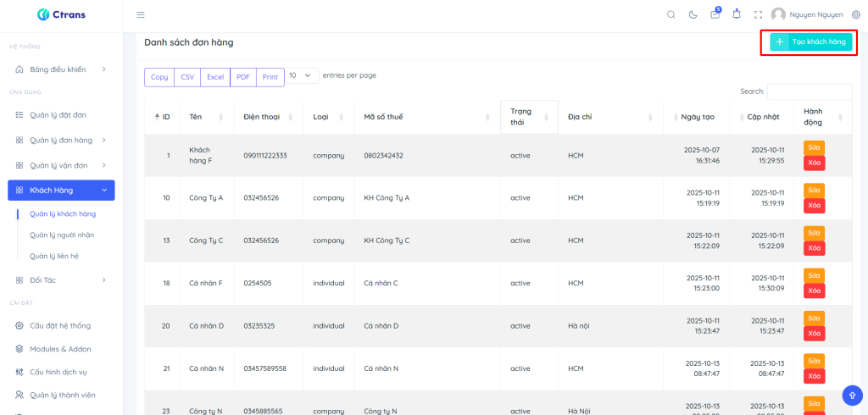Sort table by ID column header
Viewport: 868px width, 415px height.
[x=162, y=117]
